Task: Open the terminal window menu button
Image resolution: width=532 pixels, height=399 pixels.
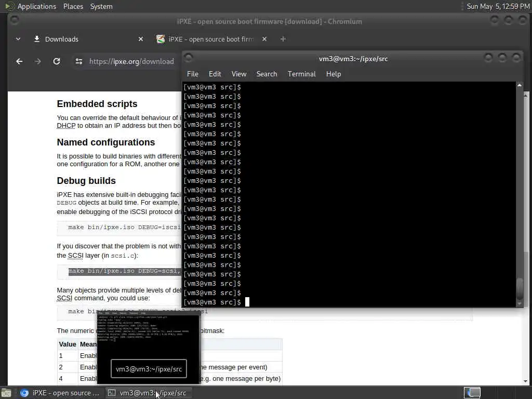Action: pos(189,58)
